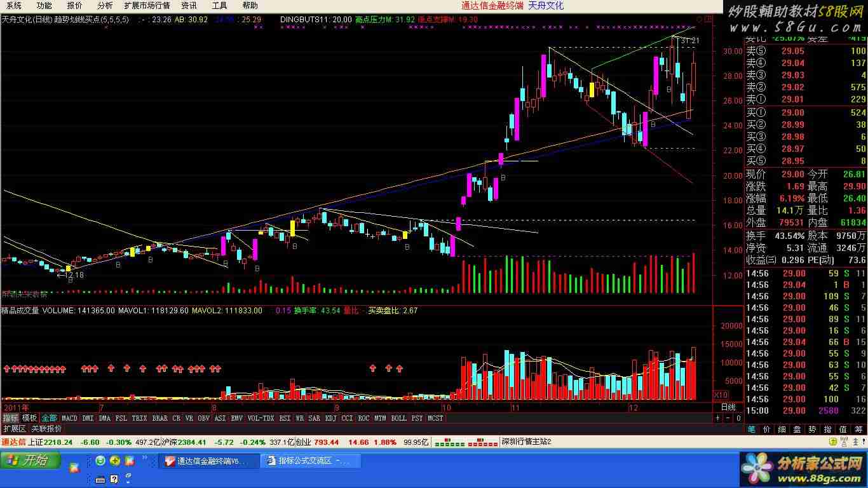The height and width of the screenshot is (488, 868).
Task: Switch to the 指标 tab
Action: [x=10, y=418]
